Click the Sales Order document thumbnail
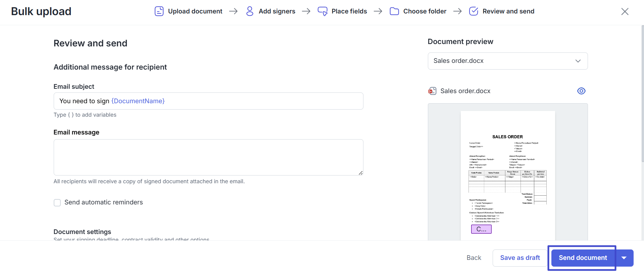This screenshot has height=273, width=644. tap(507, 175)
